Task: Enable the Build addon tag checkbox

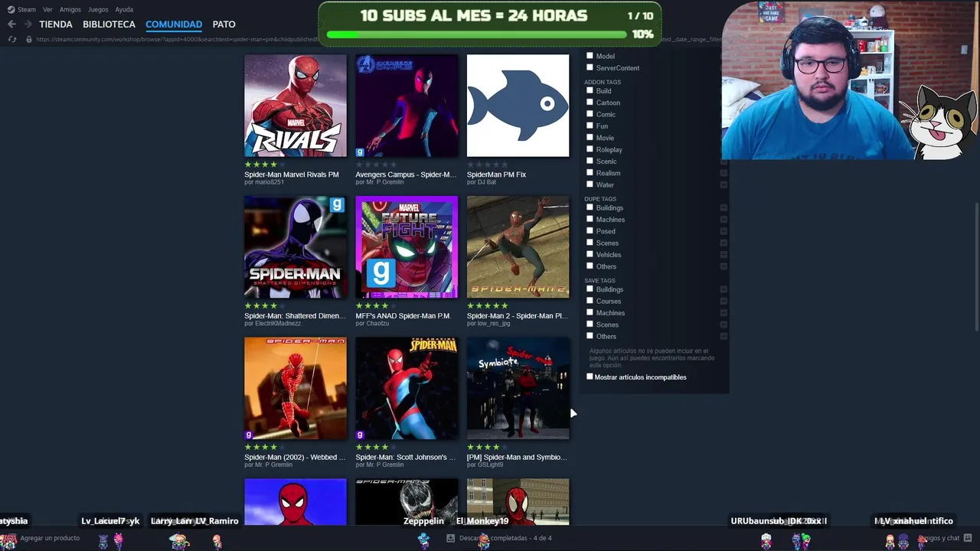Action: pos(590,90)
